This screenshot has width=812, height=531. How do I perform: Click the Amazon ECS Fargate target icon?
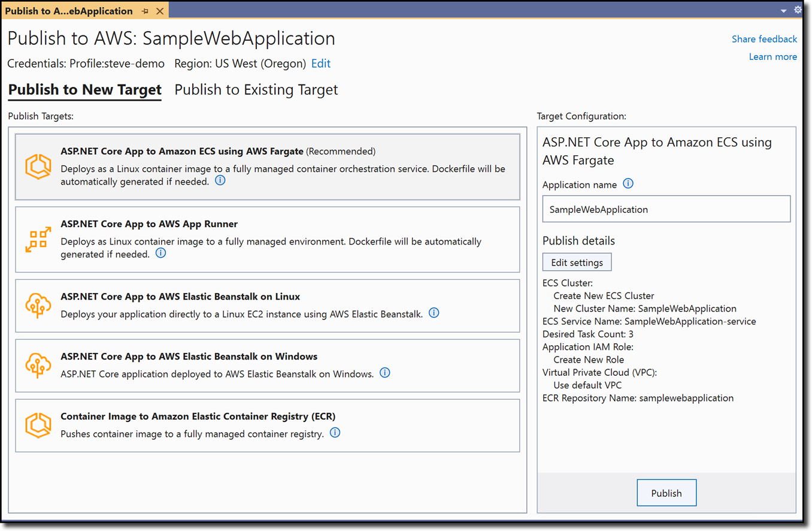point(38,167)
